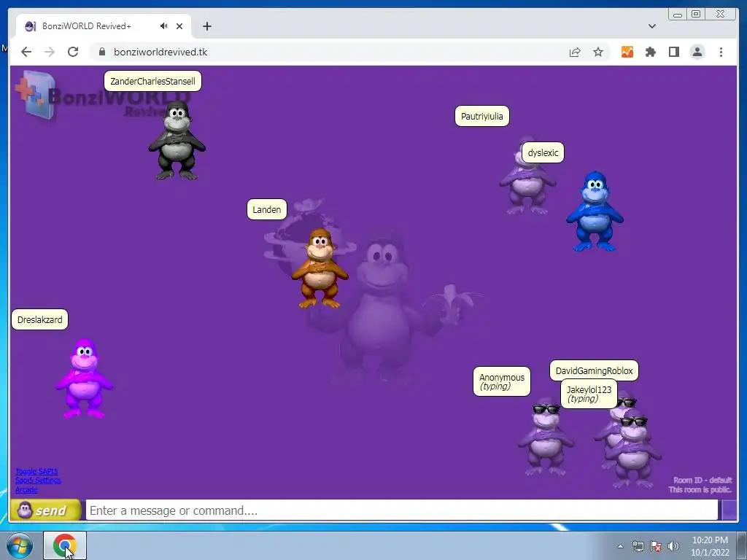The image size is (747, 560).
Task: Toggle the browser side panel
Action: 673,52
